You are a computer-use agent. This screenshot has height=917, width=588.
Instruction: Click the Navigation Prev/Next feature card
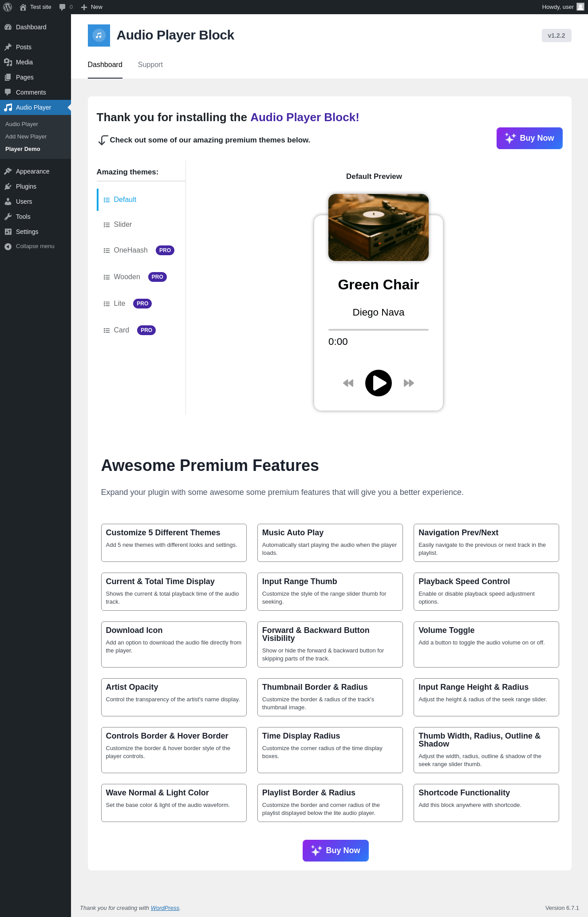tap(486, 543)
